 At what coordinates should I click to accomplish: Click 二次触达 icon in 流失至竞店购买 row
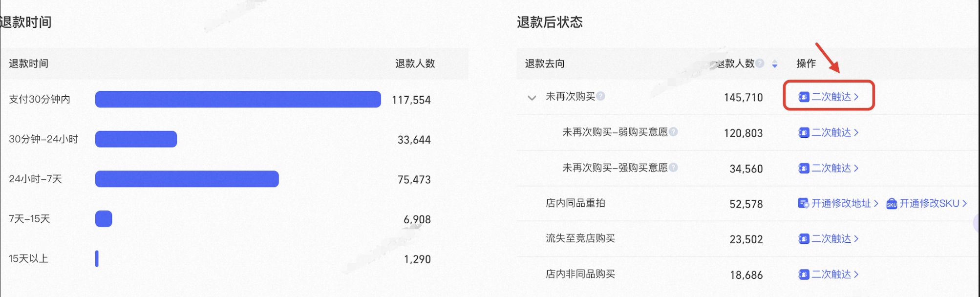pos(804,238)
